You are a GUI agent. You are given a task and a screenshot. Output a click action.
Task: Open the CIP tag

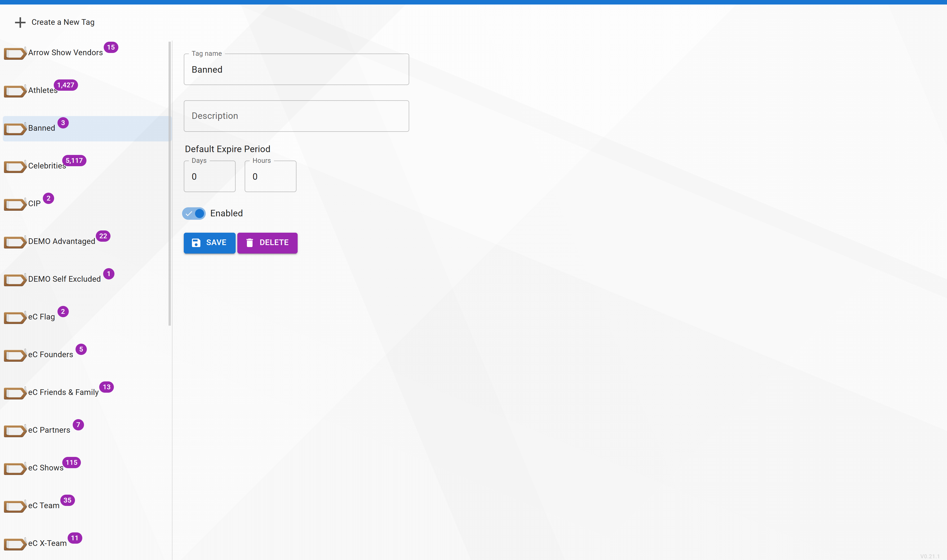coord(34,204)
